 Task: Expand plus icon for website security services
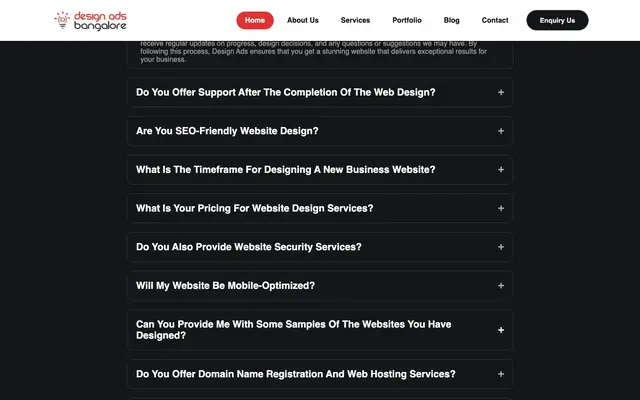[501, 247]
